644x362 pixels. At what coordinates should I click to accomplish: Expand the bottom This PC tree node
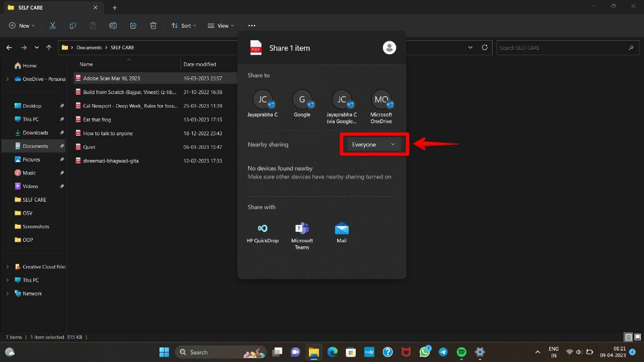click(x=7, y=280)
